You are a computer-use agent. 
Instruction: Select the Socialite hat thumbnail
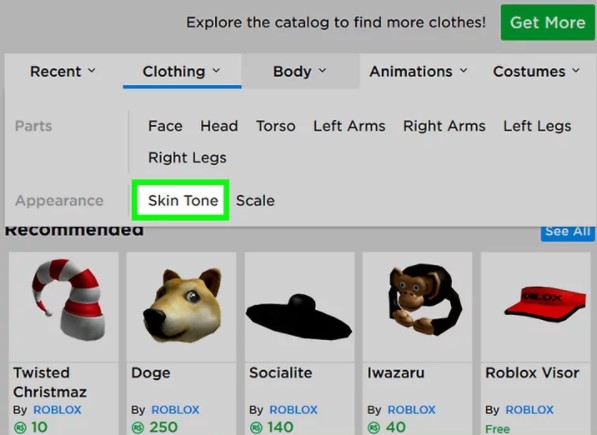coord(300,306)
